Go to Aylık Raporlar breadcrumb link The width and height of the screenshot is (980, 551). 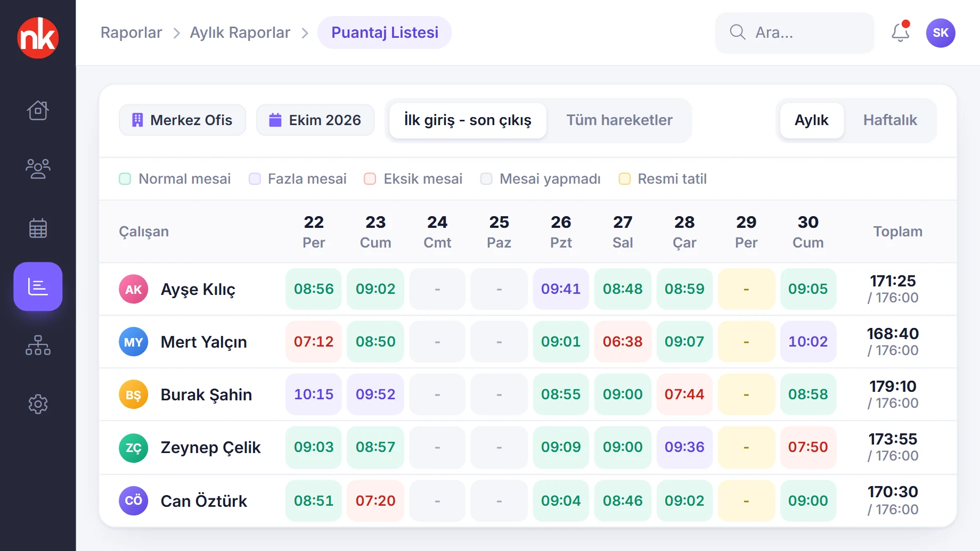coord(240,32)
